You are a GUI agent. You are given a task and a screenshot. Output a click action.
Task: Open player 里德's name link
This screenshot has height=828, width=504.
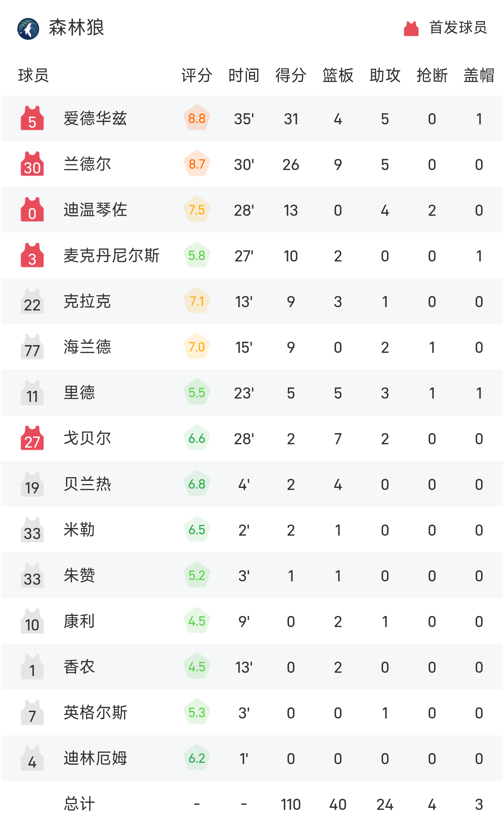[x=79, y=392]
